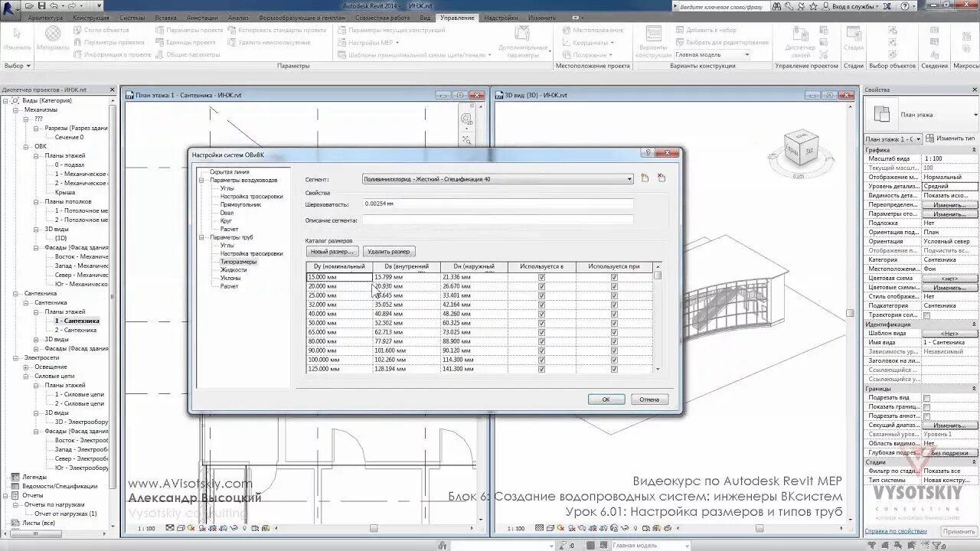The height and width of the screenshot is (551, 980).
Task: Toggle 'Используется при' checkbox for the 125.000 мм row
Action: click(614, 369)
